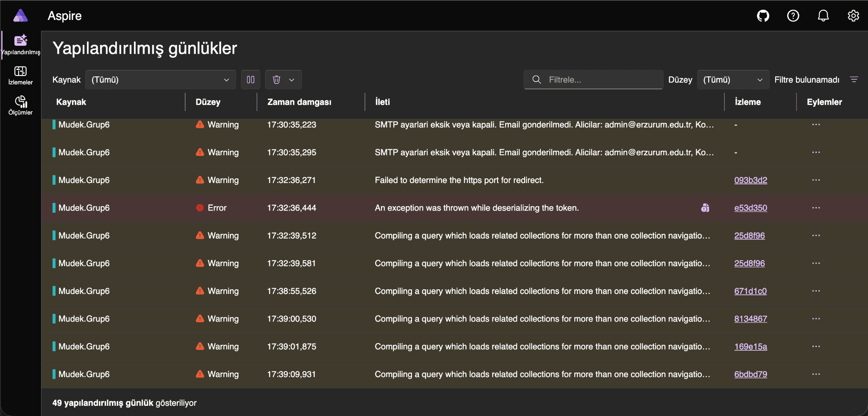
Task: Open the help question mark icon
Action: [793, 16]
